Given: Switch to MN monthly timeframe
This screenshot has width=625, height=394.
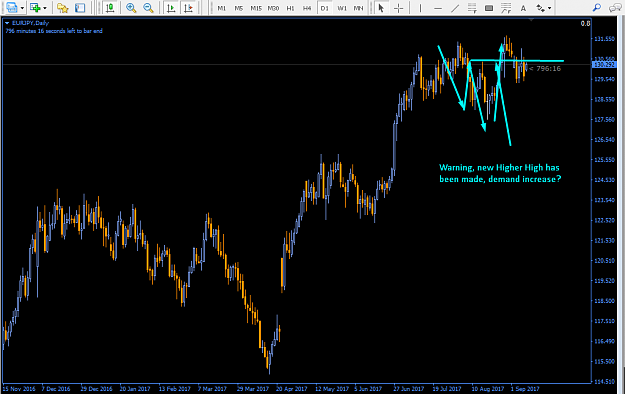Looking at the screenshot, I should 358,8.
